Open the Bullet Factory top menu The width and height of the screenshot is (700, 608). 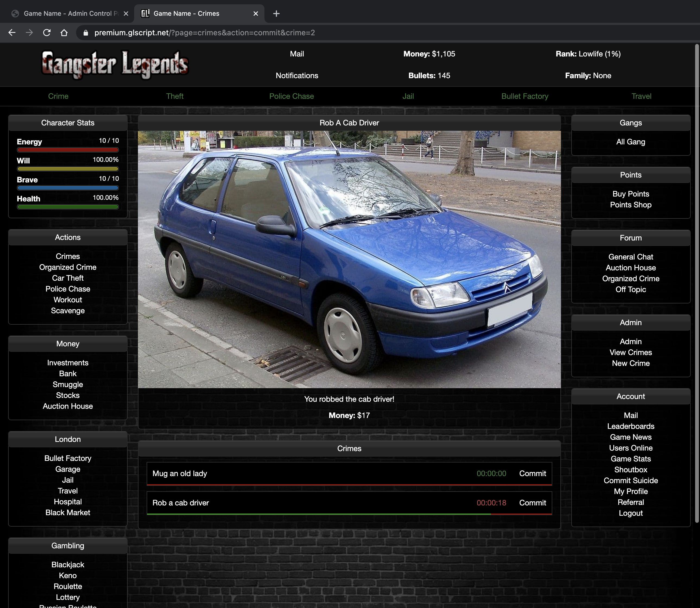click(525, 96)
